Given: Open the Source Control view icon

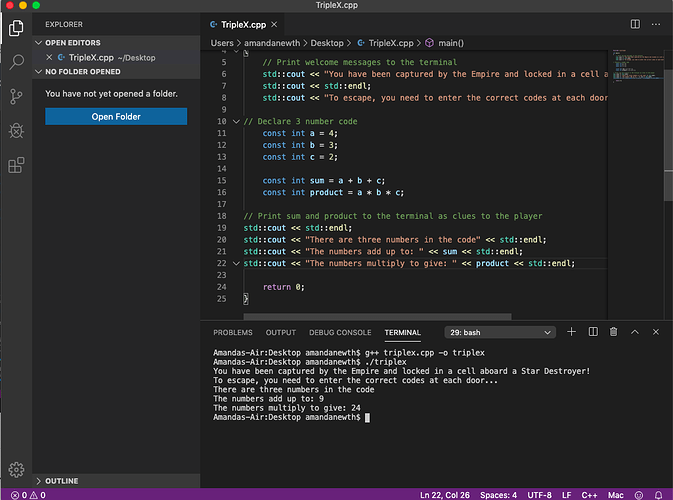Looking at the screenshot, I should [x=16, y=97].
